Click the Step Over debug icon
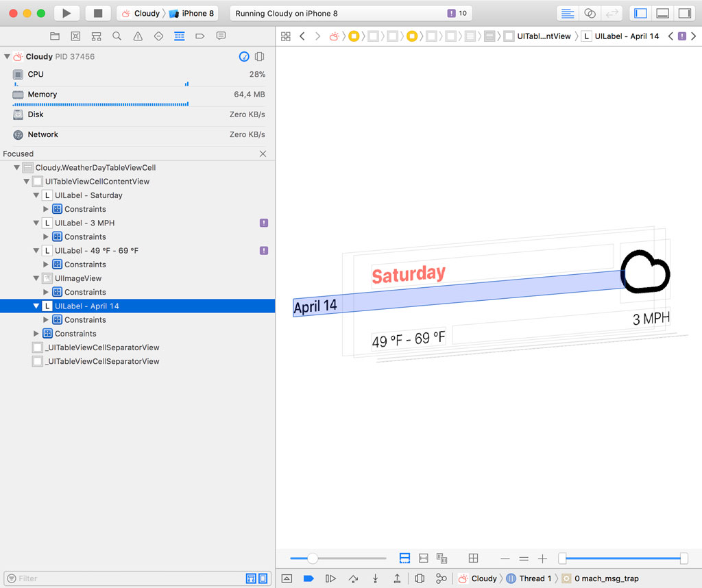Image resolution: width=702 pixels, height=588 pixels. [x=353, y=578]
